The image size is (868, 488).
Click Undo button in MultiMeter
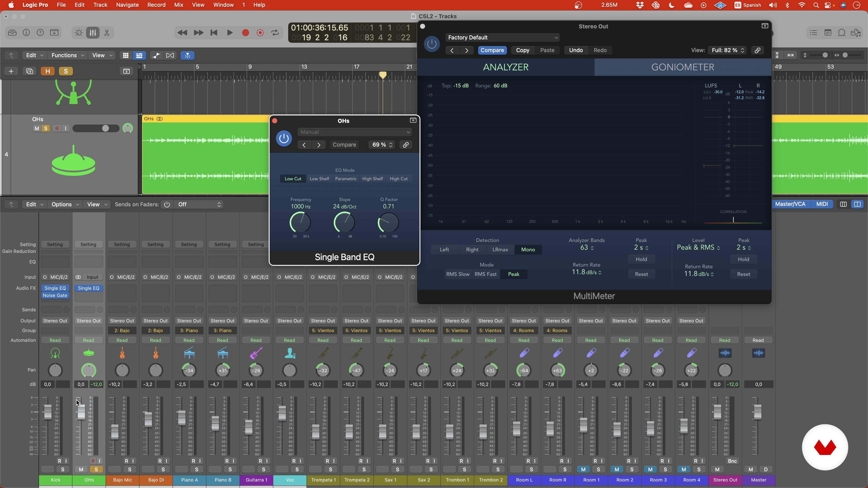tap(576, 50)
